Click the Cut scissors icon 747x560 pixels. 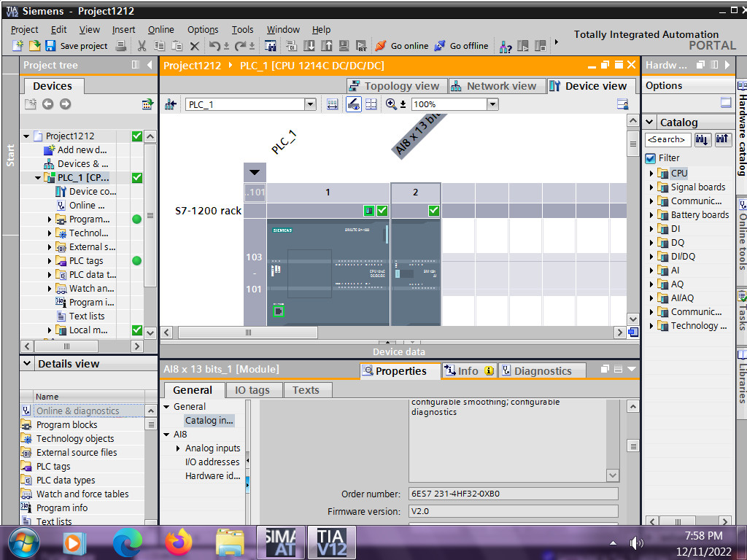tap(142, 46)
